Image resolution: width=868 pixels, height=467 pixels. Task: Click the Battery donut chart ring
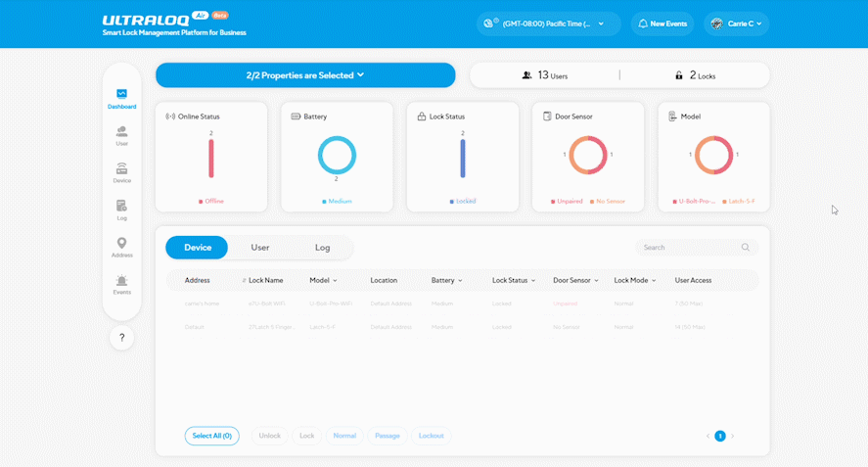tap(337, 155)
